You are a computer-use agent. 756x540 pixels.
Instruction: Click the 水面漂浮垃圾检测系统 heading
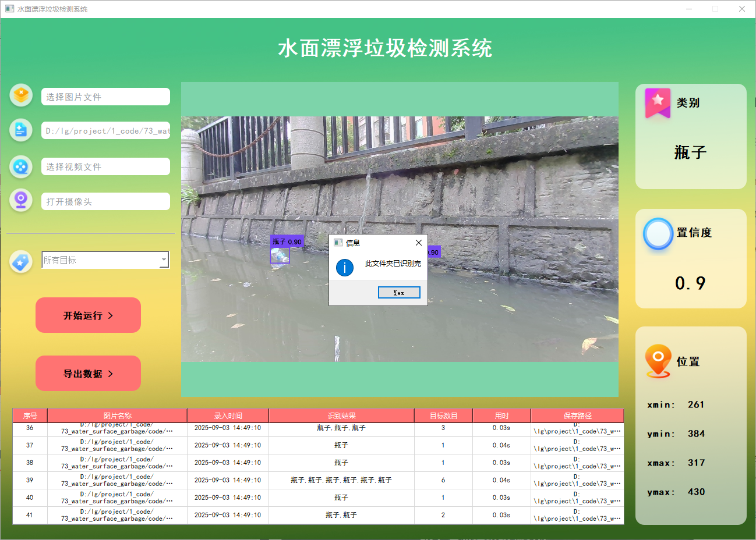coord(385,48)
